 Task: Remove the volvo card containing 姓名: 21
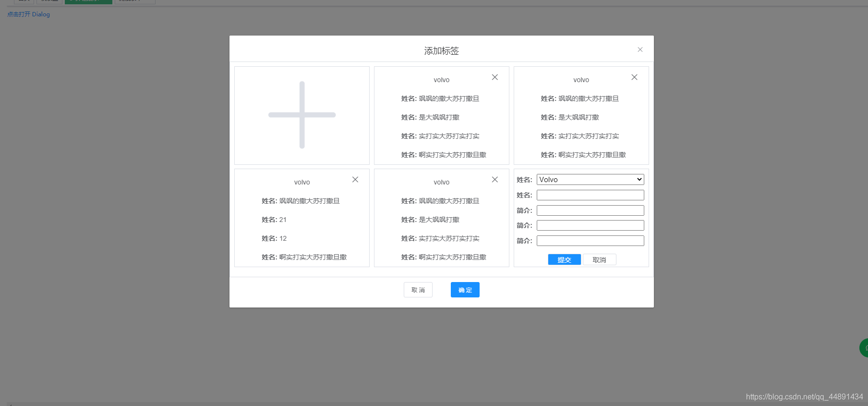click(355, 179)
